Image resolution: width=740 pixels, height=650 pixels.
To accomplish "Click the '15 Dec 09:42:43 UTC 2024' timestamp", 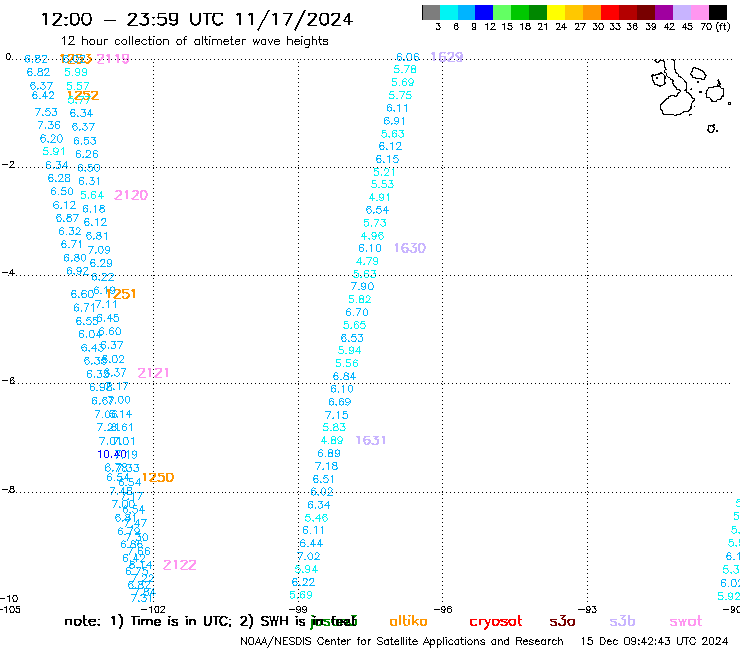I will tap(654, 642).
